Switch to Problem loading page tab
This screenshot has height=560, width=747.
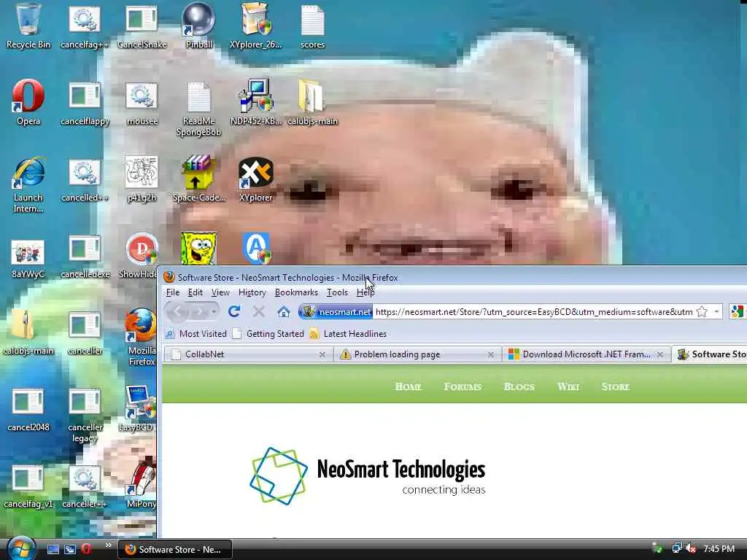click(415, 354)
